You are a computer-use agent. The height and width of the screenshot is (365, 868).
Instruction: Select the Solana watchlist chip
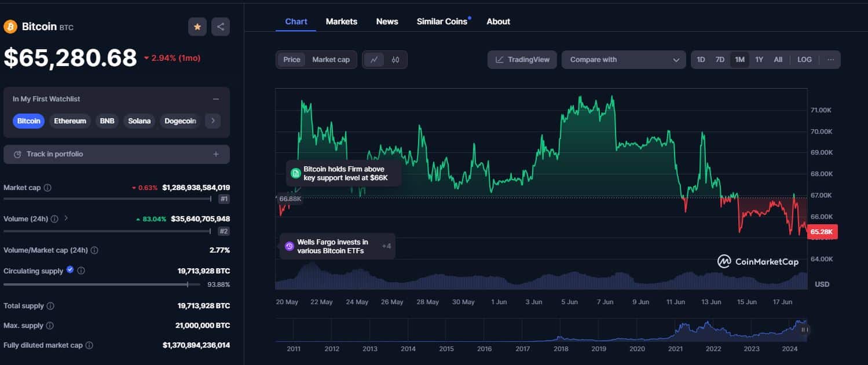pyautogui.click(x=140, y=121)
